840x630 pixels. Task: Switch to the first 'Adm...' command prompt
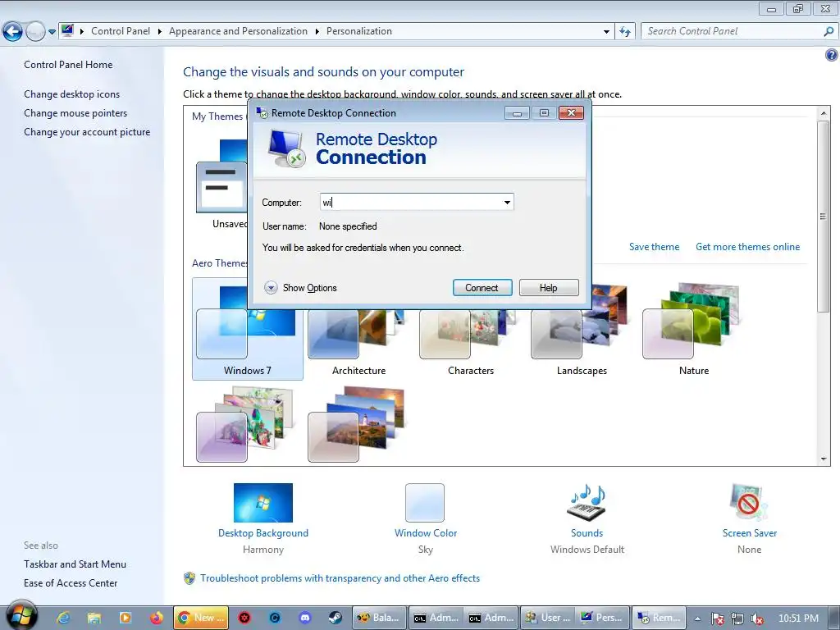click(x=436, y=618)
